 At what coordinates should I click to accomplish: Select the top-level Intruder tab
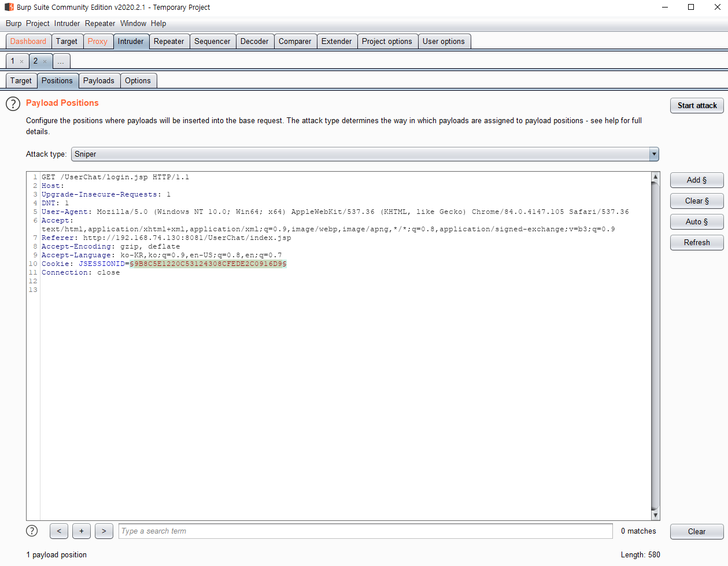131,42
